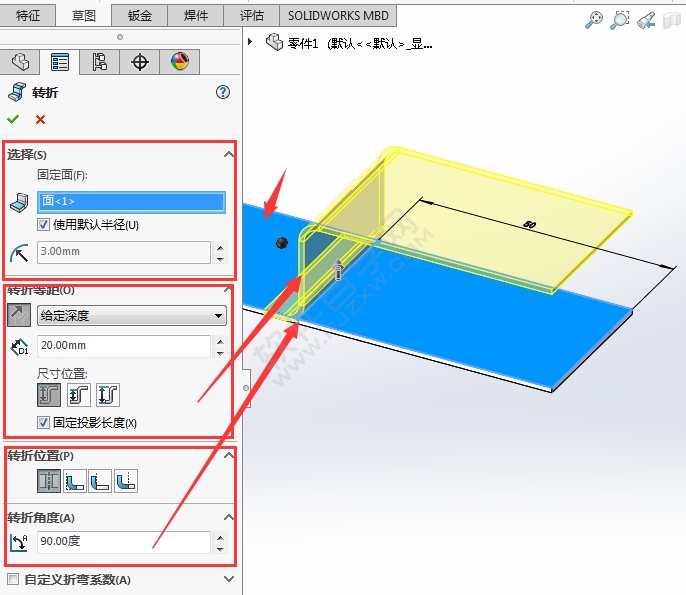Enable the 自定义折弯系数 checkbox
The image size is (686, 595).
click(x=13, y=579)
